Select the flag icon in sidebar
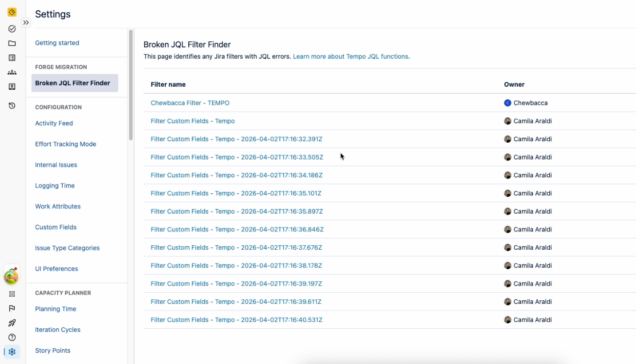 coord(12,308)
